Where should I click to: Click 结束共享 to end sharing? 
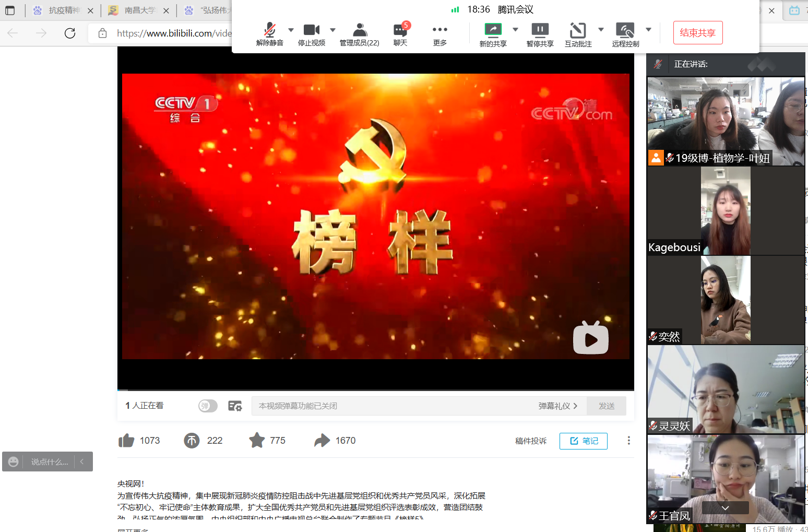coord(698,32)
